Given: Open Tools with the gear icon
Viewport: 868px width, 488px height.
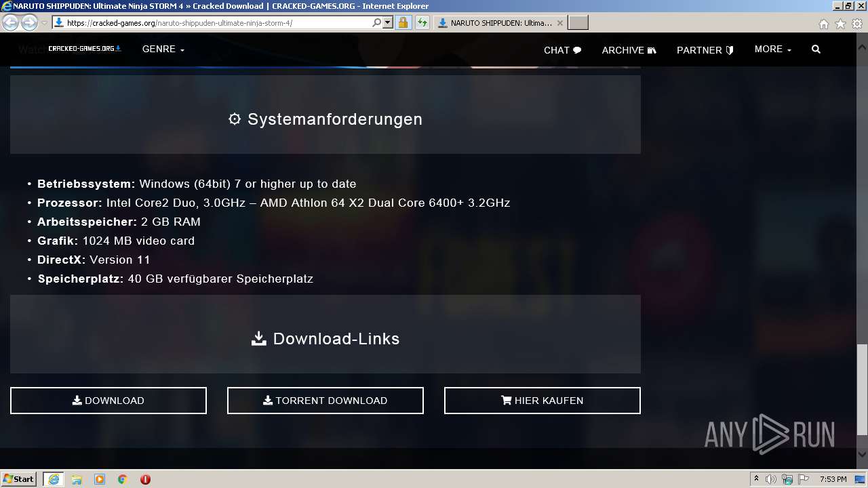Looking at the screenshot, I should (856, 24).
